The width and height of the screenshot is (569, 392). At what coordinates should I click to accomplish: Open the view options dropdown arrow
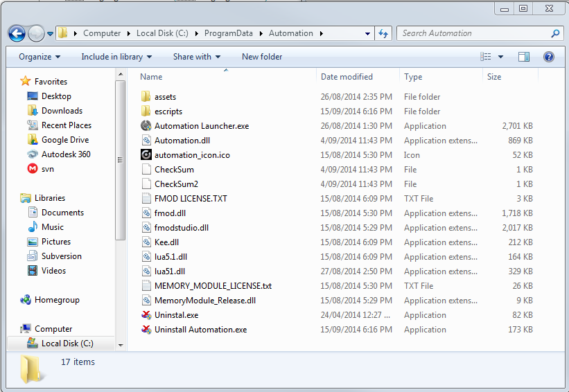click(x=501, y=57)
